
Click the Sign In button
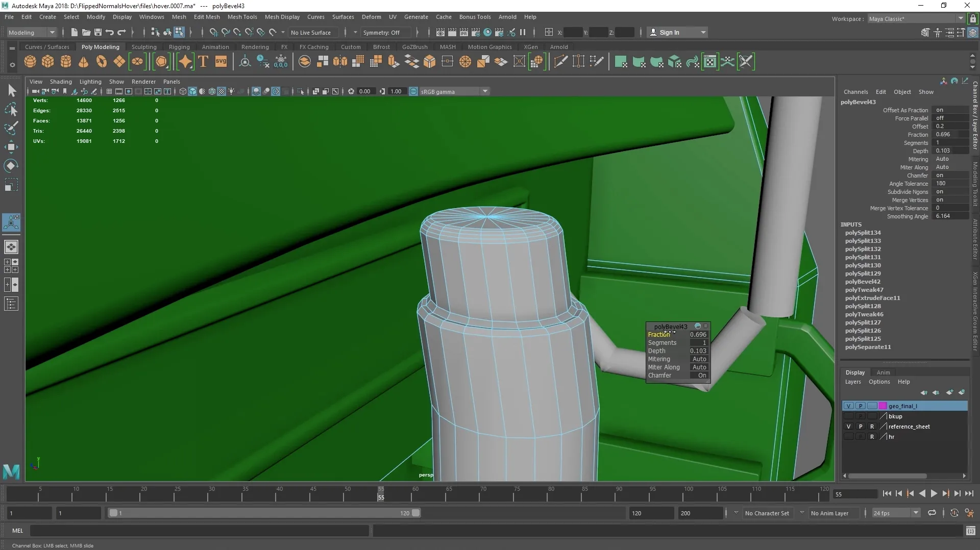point(669,32)
